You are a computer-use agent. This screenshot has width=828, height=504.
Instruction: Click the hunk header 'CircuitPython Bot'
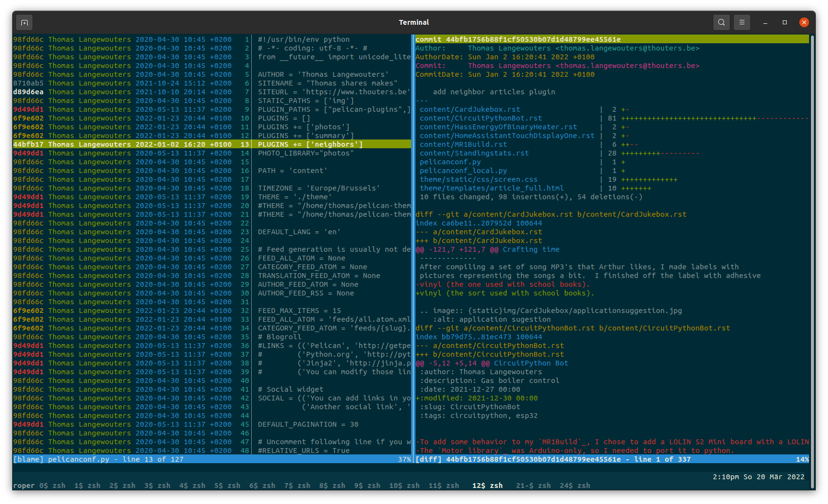(492, 363)
